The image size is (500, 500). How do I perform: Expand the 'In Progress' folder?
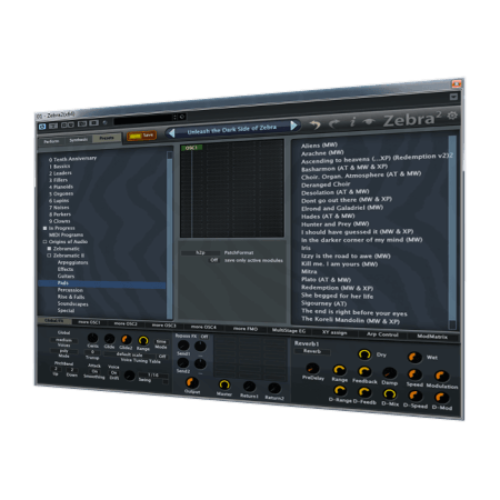click(45, 228)
